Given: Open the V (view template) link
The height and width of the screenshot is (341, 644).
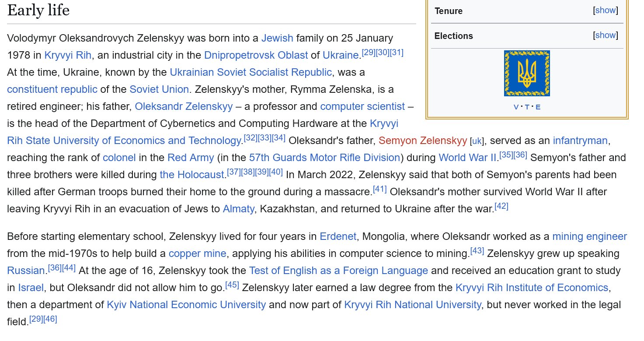Looking at the screenshot, I should [516, 107].
